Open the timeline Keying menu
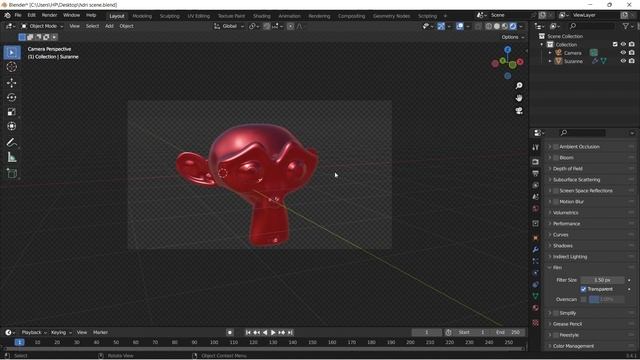This screenshot has width=640, height=360. (x=60, y=333)
